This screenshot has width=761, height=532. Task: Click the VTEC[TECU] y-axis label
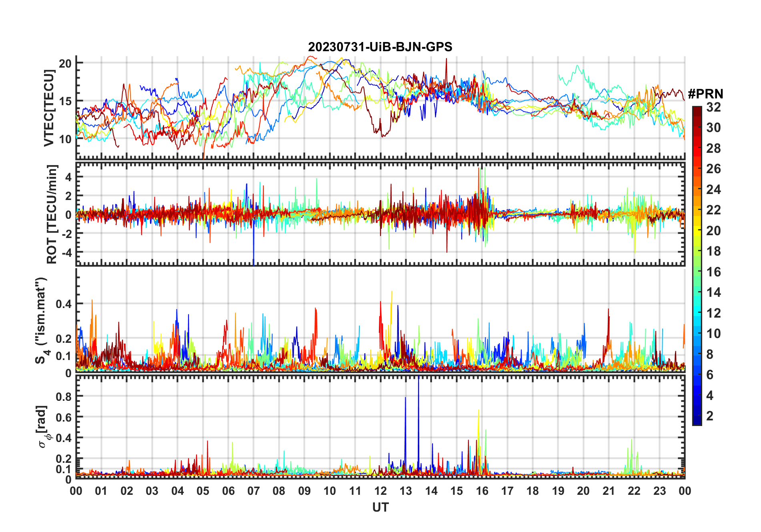[x=49, y=108]
